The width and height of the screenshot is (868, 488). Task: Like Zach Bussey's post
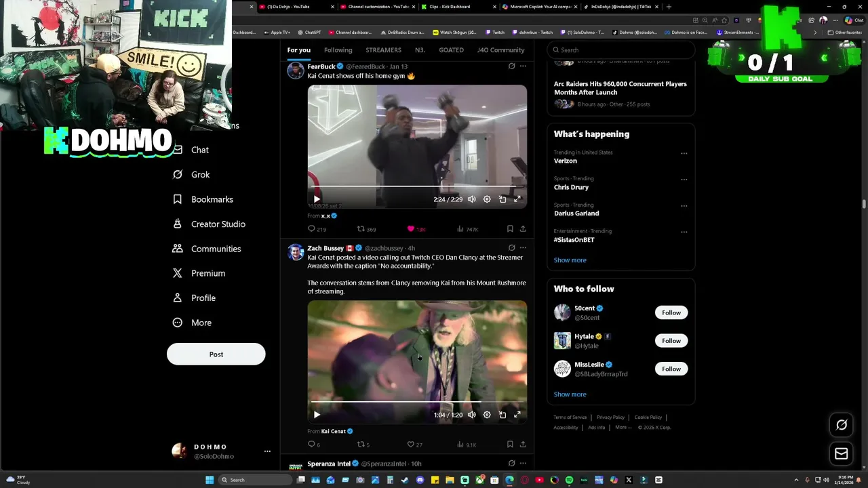414,445
